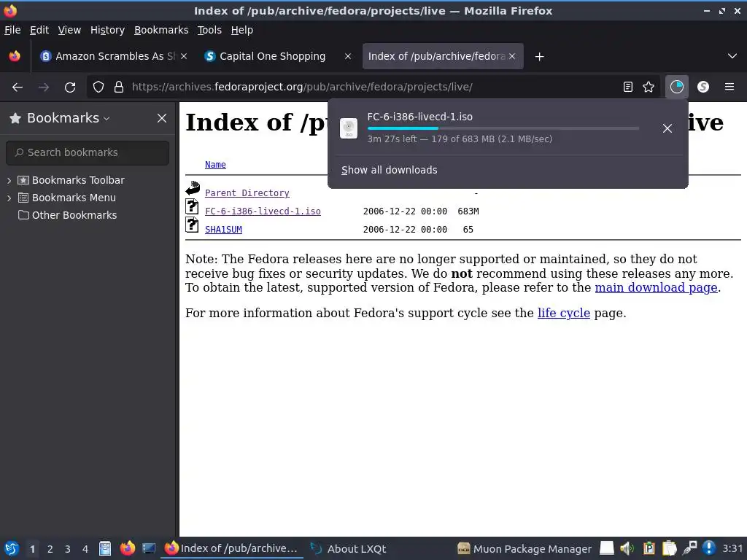Screen dimensions: 747x560
Task: Open the Firefox hamburger application menu
Action: 729,87
